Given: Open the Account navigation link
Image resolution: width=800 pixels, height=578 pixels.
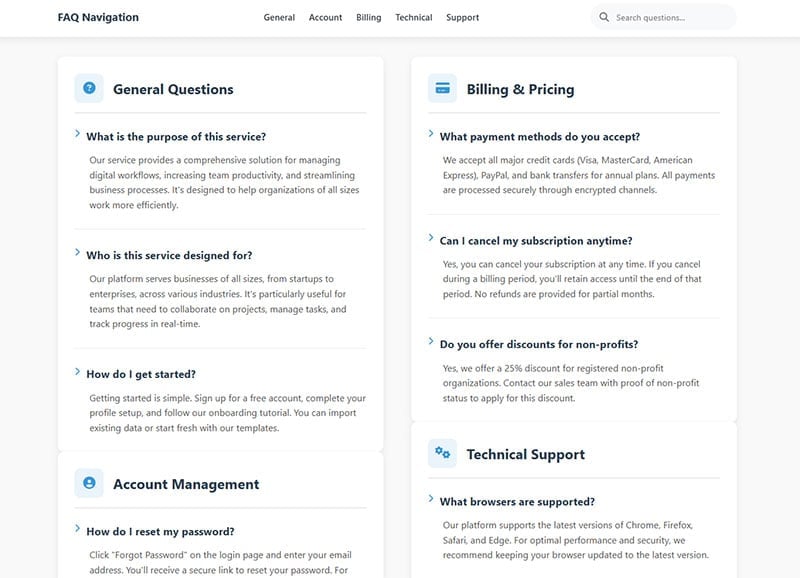Looking at the screenshot, I should [325, 18].
